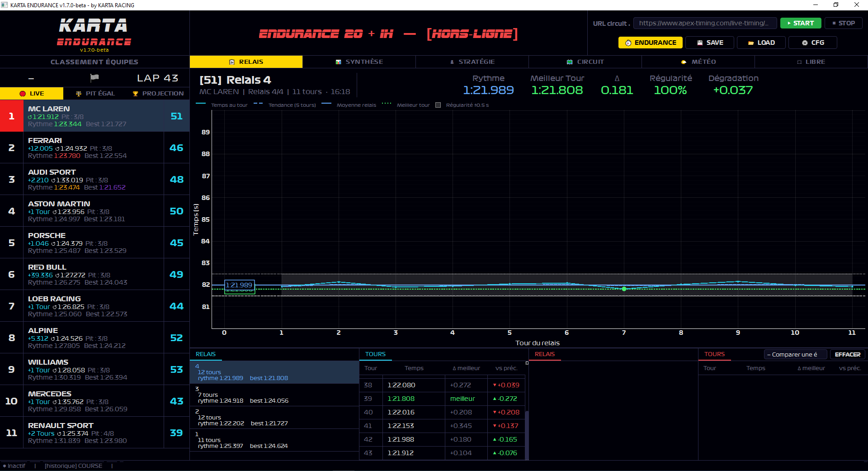Select the AUDI SPORT team row
The image size is (868, 471).
pyautogui.click(x=94, y=179)
